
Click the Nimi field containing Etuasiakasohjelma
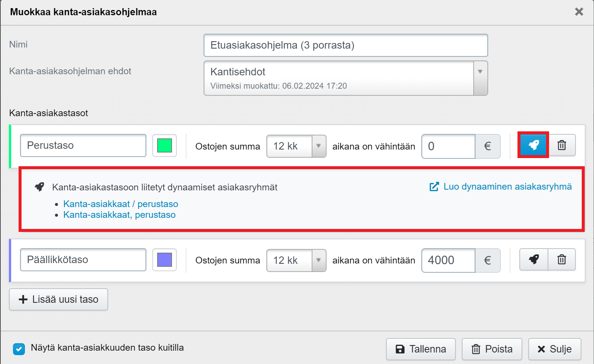pos(345,45)
